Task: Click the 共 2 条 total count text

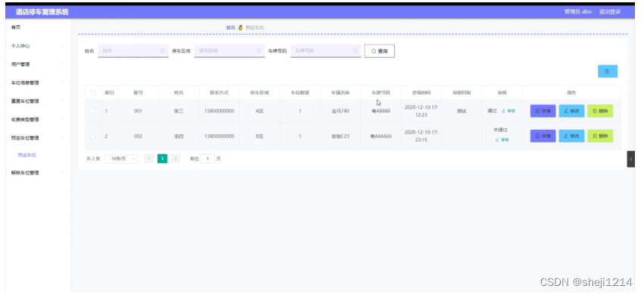Action: pyautogui.click(x=93, y=158)
